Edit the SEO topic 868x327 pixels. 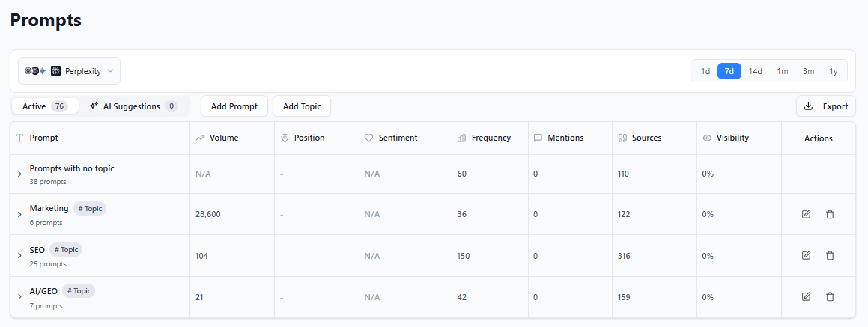point(806,255)
